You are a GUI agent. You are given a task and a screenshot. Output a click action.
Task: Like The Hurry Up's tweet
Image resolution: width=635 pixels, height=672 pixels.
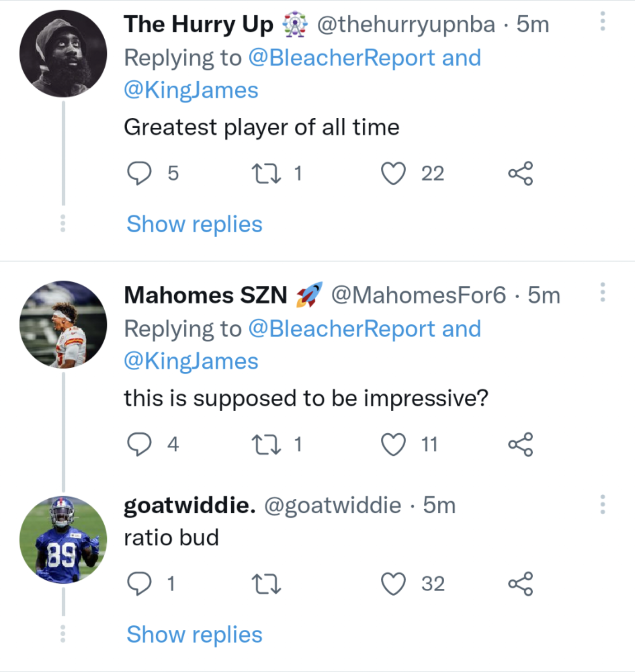393,174
